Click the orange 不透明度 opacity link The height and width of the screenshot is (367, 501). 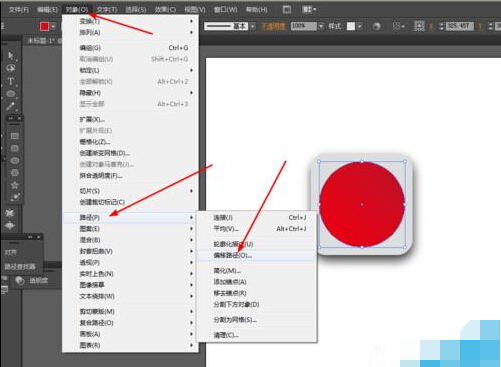273,26
